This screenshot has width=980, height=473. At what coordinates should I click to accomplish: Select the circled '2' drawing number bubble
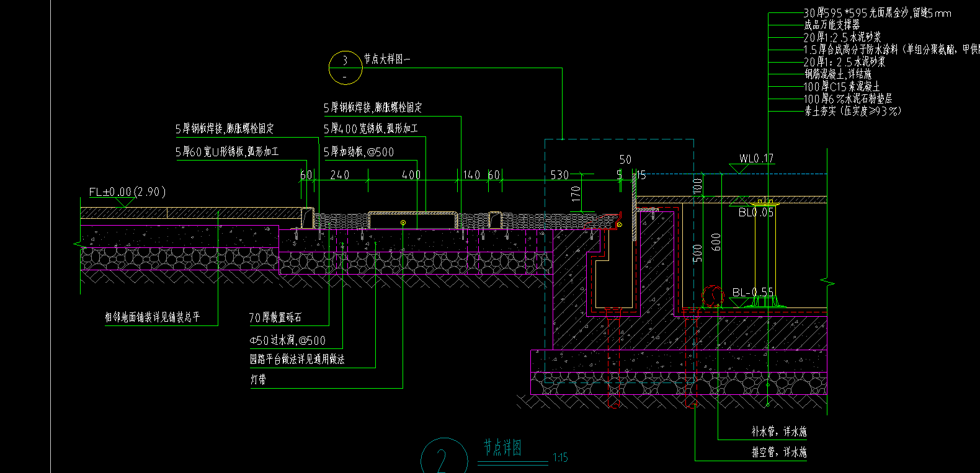pos(443,458)
